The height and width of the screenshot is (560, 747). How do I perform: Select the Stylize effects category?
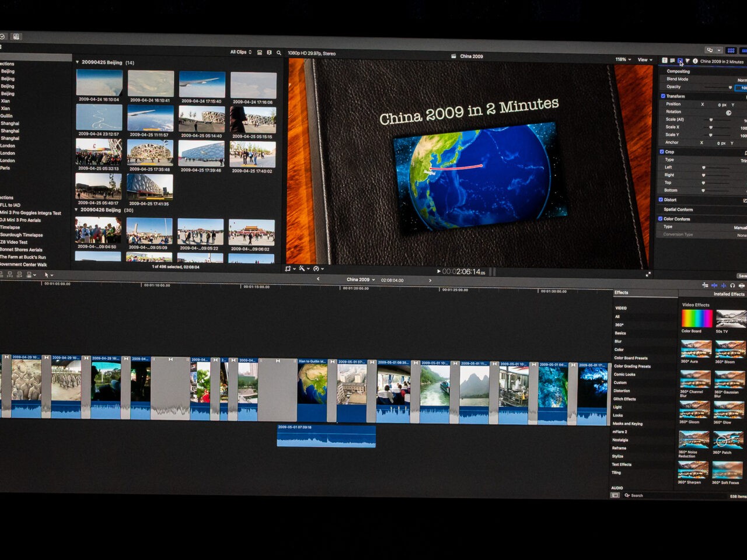point(617,456)
